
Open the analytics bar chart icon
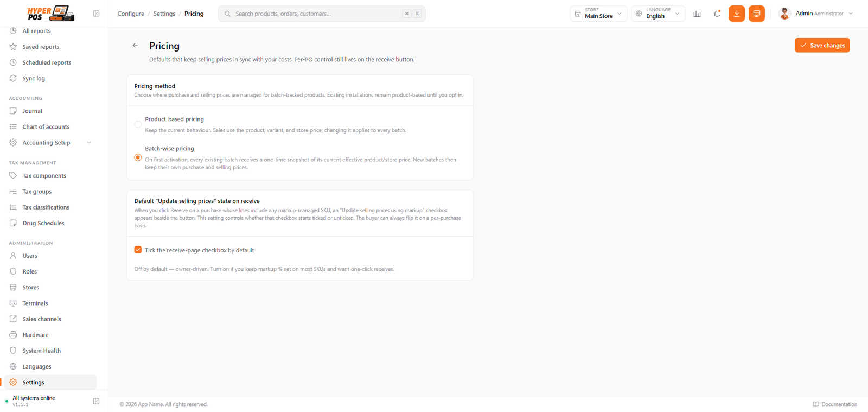(x=697, y=14)
